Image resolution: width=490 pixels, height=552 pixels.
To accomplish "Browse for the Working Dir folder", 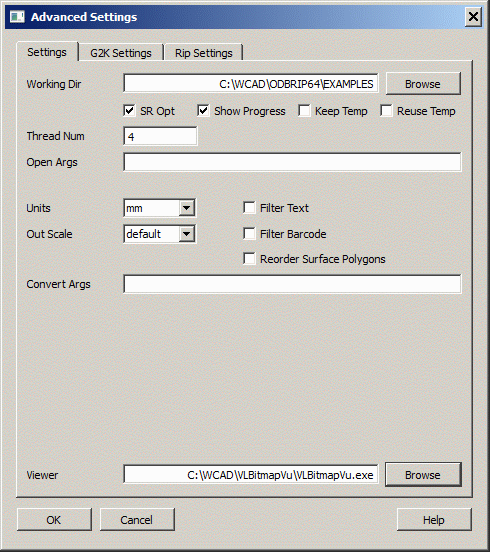I will [423, 84].
